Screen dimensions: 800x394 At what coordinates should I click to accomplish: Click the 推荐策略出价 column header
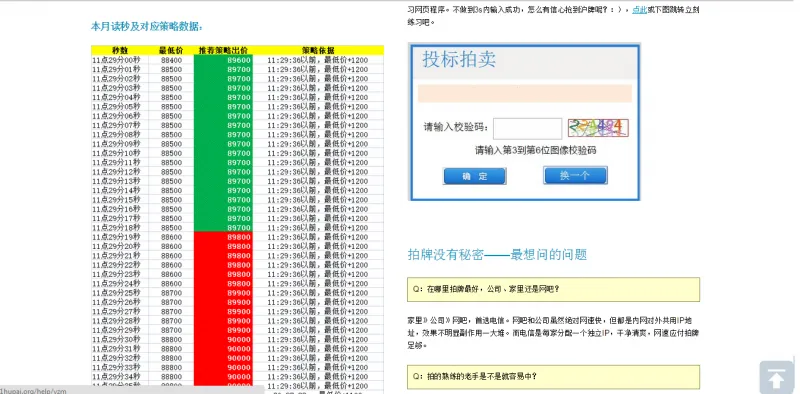223,50
